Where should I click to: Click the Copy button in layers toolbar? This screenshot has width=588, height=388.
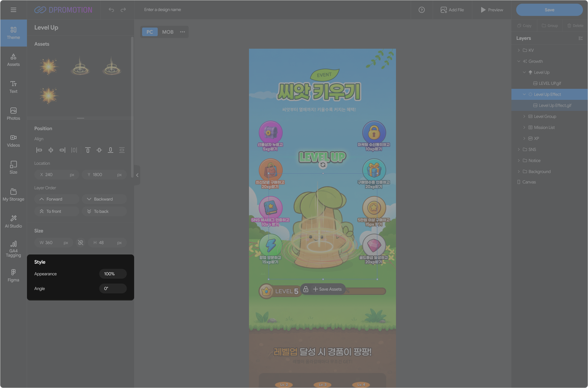[524, 26]
